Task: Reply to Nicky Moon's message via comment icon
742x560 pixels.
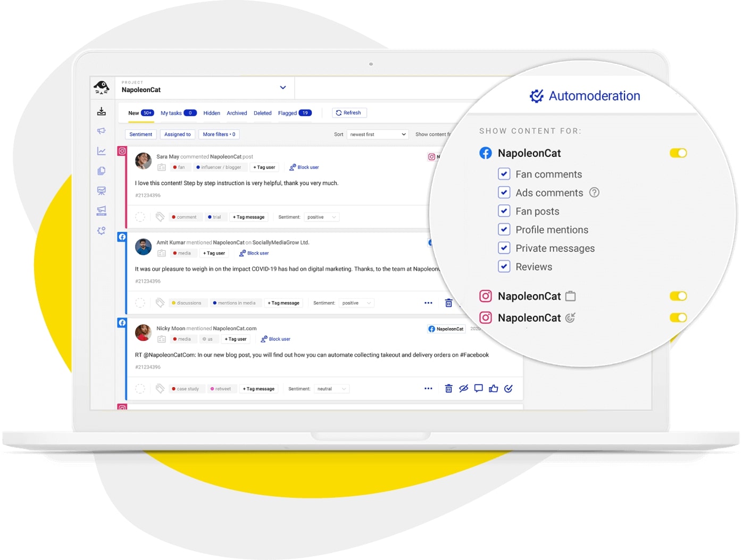Action: tap(479, 389)
